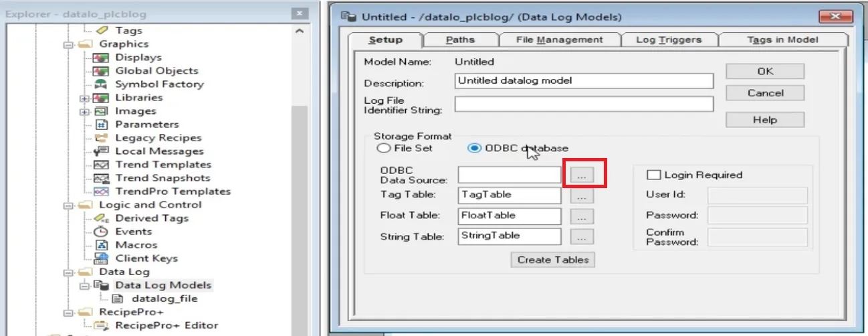The width and height of the screenshot is (868, 336).
Task: Expand the Images tree node
Action: pyautogui.click(x=84, y=111)
